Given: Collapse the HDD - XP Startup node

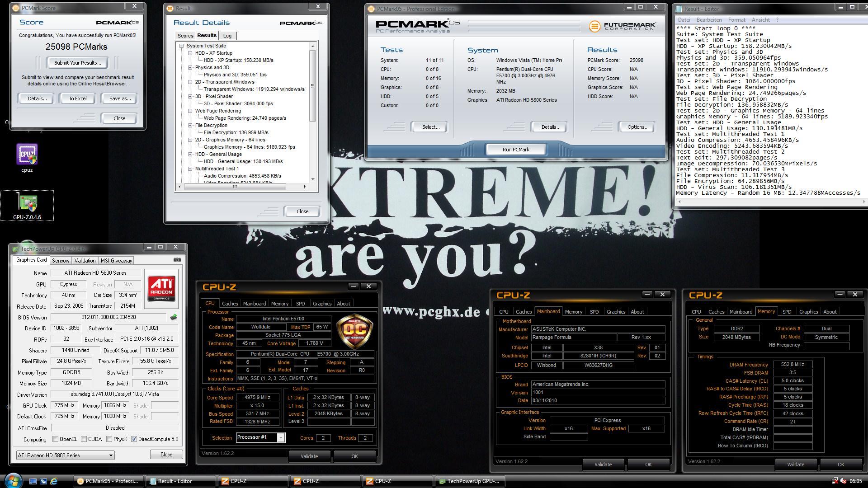Looking at the screenshot, I should coord(190,53).
